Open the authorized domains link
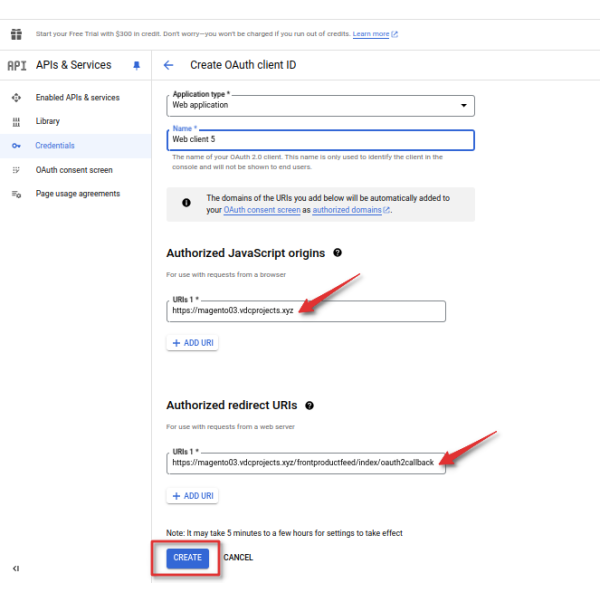The image size is (600, 600). point(347,210)
